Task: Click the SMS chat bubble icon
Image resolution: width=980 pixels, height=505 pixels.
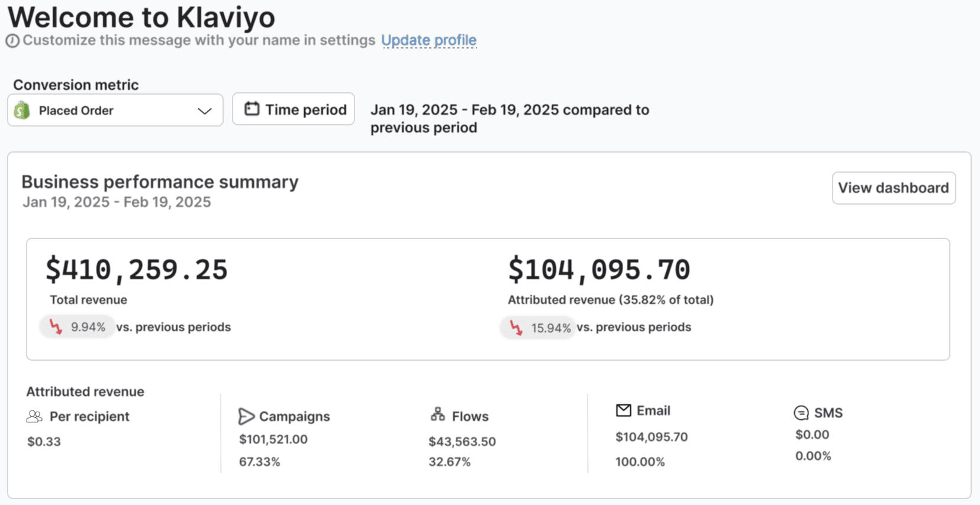Action: point(801,413)
